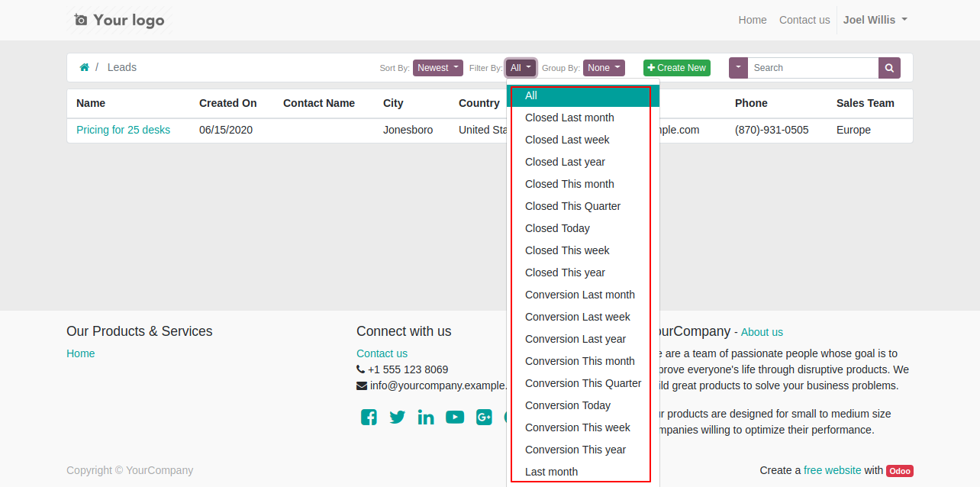Choose the Conversion Last week filter
Viewport: 980px width, 487px height.
[x=583, y=317]
